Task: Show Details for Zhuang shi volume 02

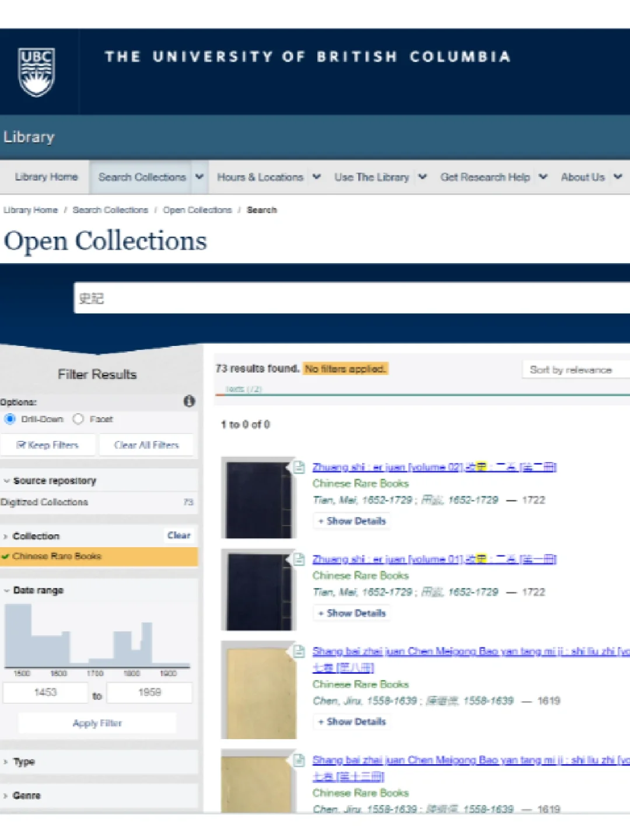Action: pyautogui.click(x=352, y=521)
